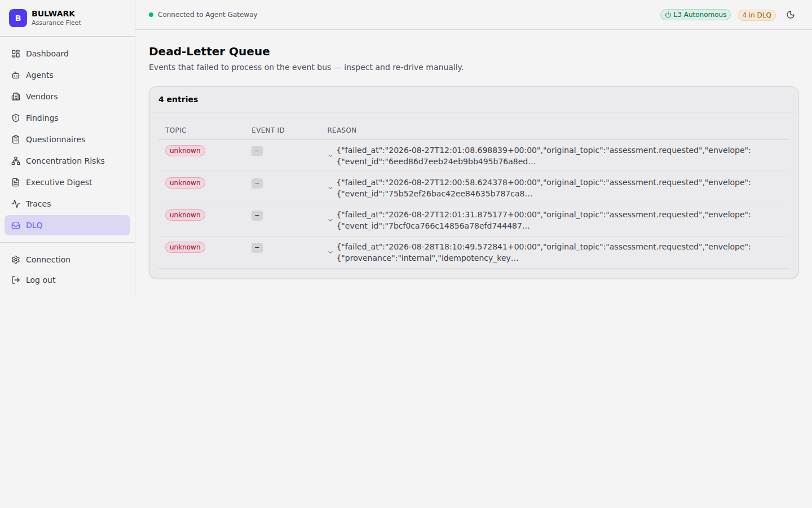Open the Executive Digest link
Screen dimensions: 812x508
[x=67, y=182]
